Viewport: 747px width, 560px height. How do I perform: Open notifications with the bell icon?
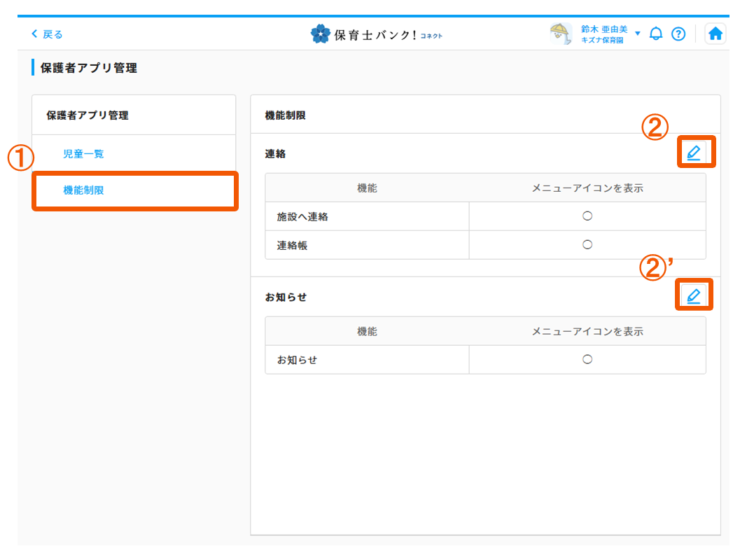(x=656, y=34)
